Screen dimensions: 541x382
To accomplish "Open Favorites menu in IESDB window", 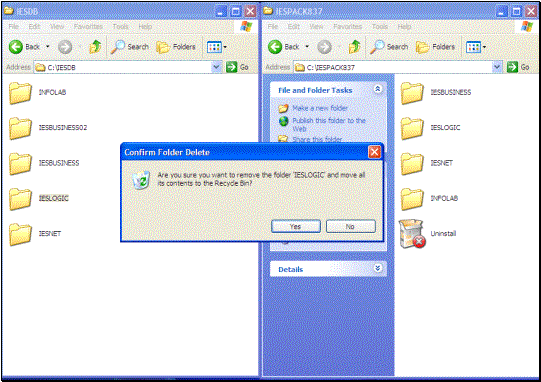I will point(88,27).
